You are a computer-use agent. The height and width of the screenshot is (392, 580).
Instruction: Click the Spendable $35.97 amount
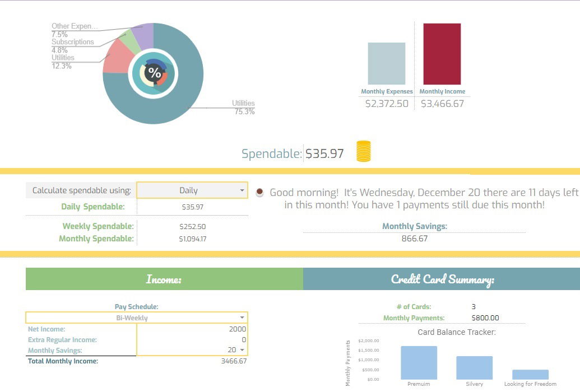[x=324, y=153]
